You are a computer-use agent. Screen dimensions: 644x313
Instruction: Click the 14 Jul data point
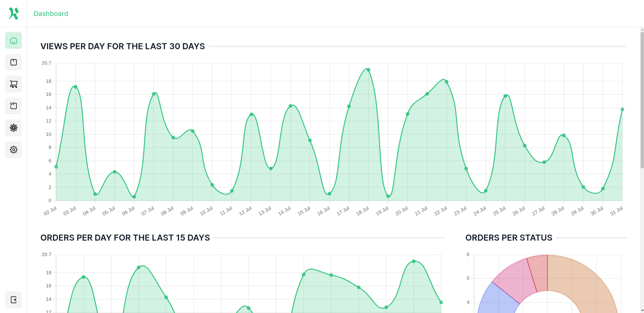tap(290, 106)
